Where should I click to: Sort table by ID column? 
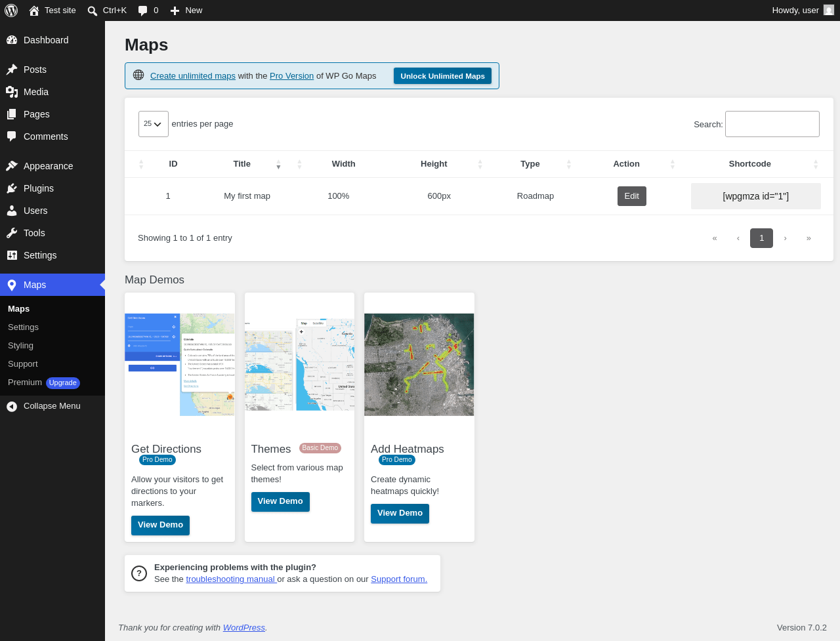[173, 164]
